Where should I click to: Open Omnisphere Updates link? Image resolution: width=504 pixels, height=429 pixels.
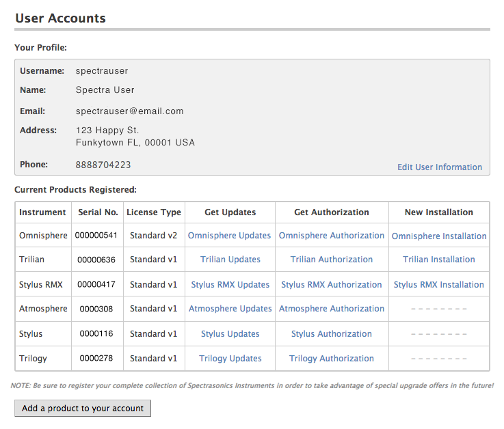230,236
